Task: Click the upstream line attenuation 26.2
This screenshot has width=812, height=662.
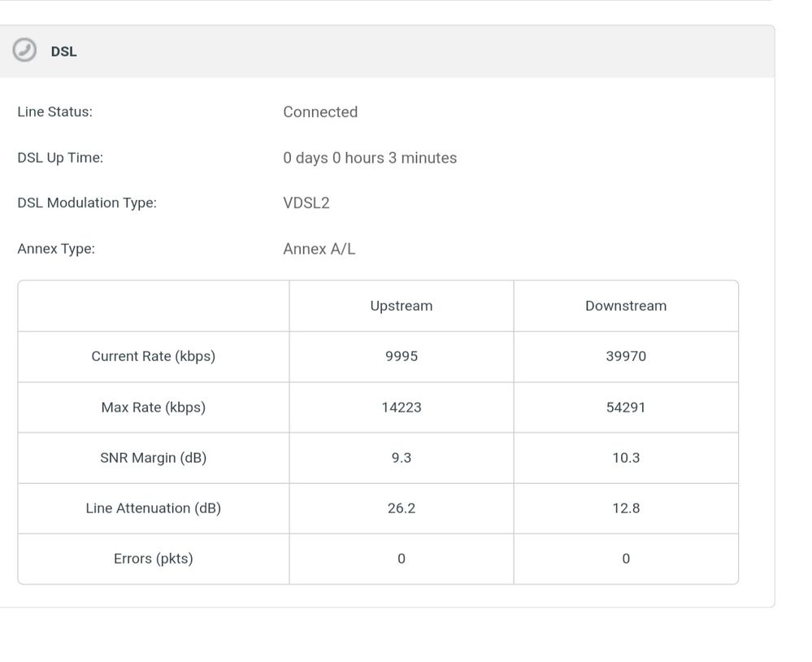Action: point(402,508)
